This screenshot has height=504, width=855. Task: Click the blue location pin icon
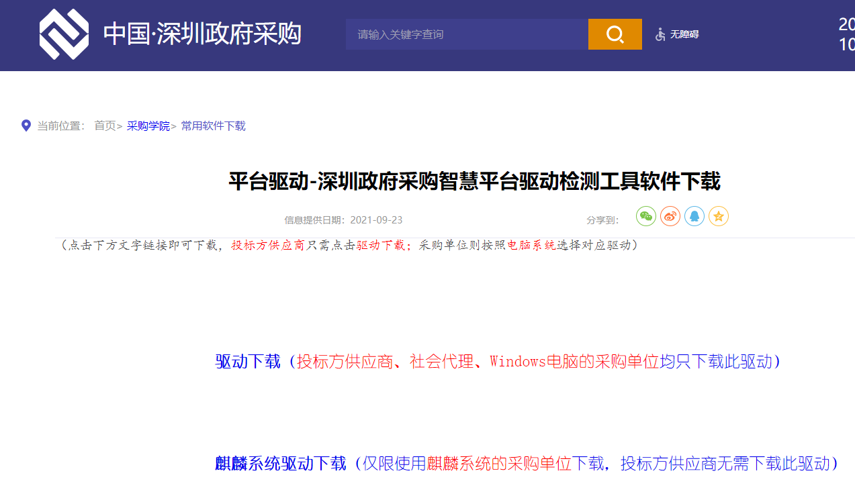point(26,125)
